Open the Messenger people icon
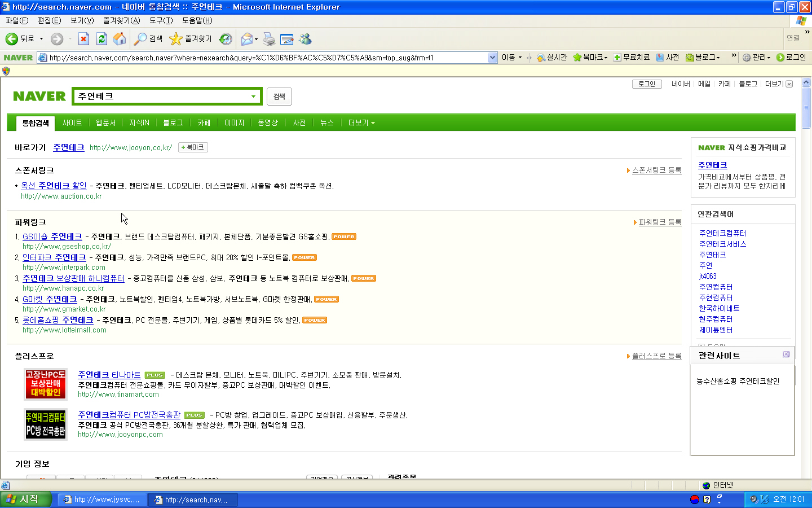Screen dimensions: 812x508 305,39
